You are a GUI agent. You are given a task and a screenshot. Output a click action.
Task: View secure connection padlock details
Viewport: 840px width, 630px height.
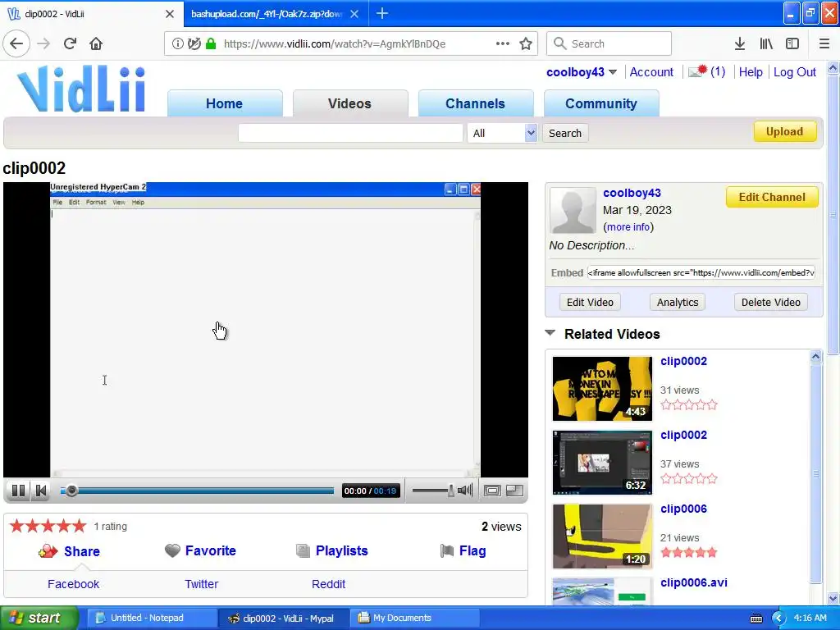pos(211,43)
